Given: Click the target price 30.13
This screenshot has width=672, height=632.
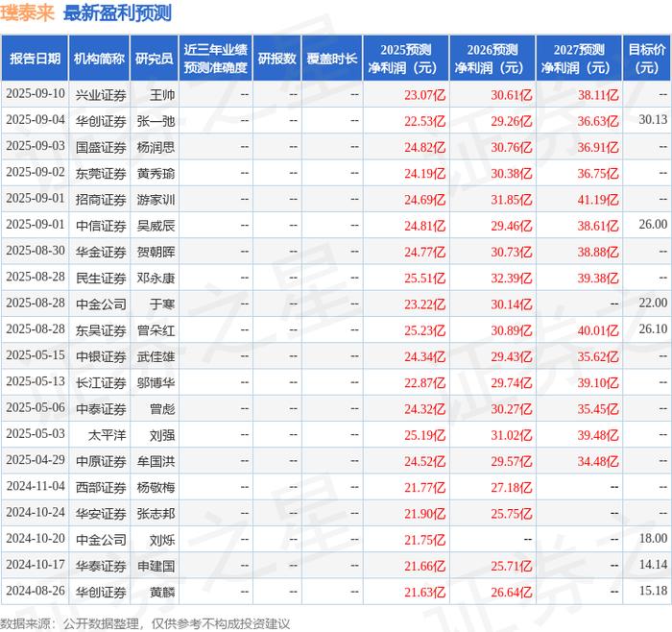Looking at the screenshot, I should (653, 120).
